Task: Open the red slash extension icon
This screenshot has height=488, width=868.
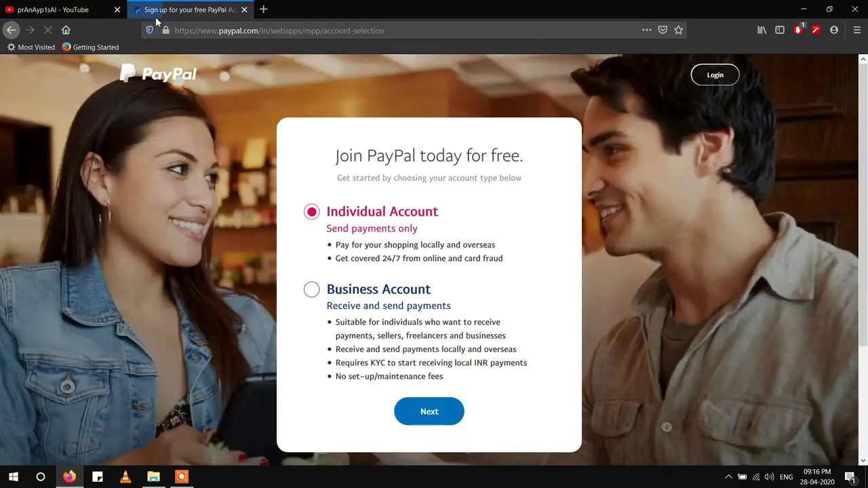Action: [x=816, y=30]
